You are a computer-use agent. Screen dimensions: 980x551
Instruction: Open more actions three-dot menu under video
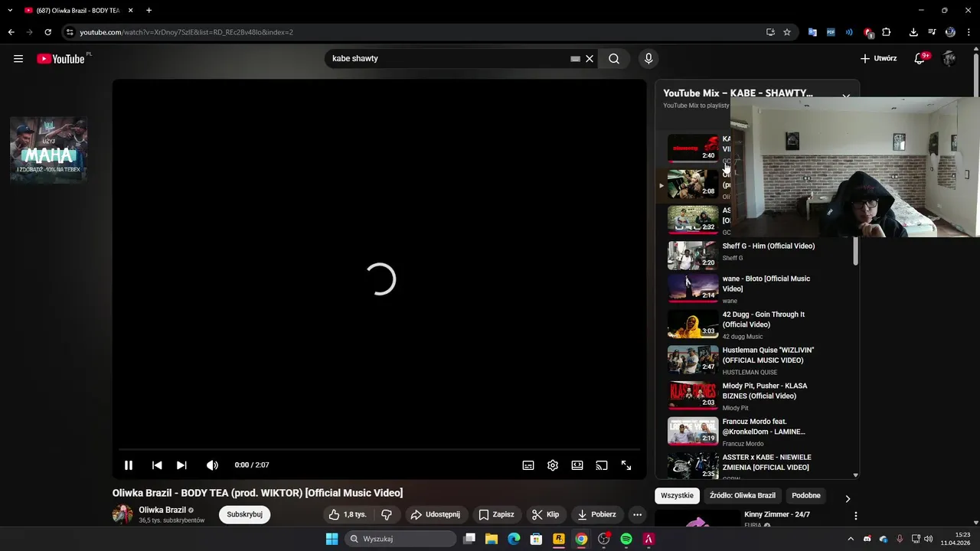[637, 515]
